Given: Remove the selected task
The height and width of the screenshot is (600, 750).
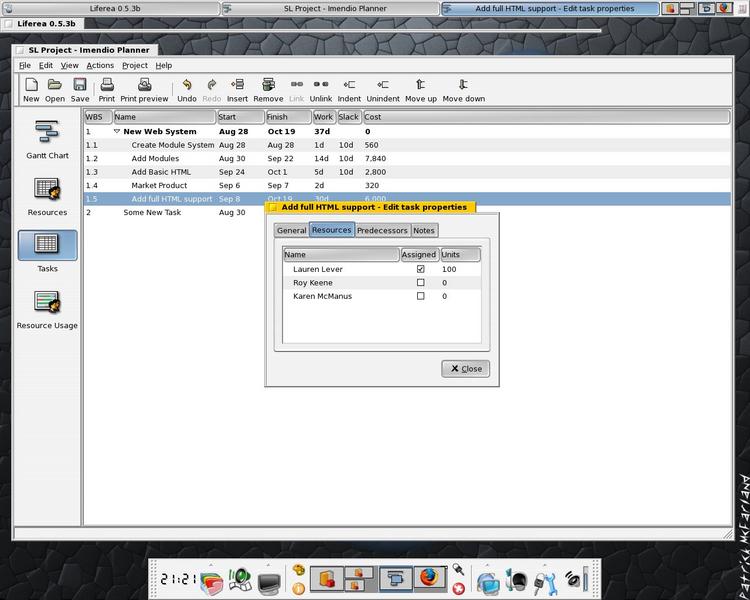Looking at the screenshot, I should coord(268,90).
